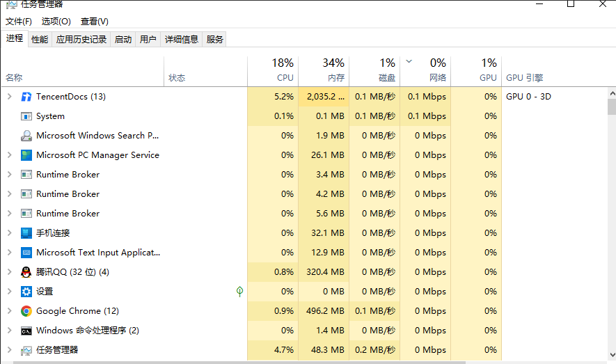Click the vertical scrollbar thumb

tap(611, 106)
